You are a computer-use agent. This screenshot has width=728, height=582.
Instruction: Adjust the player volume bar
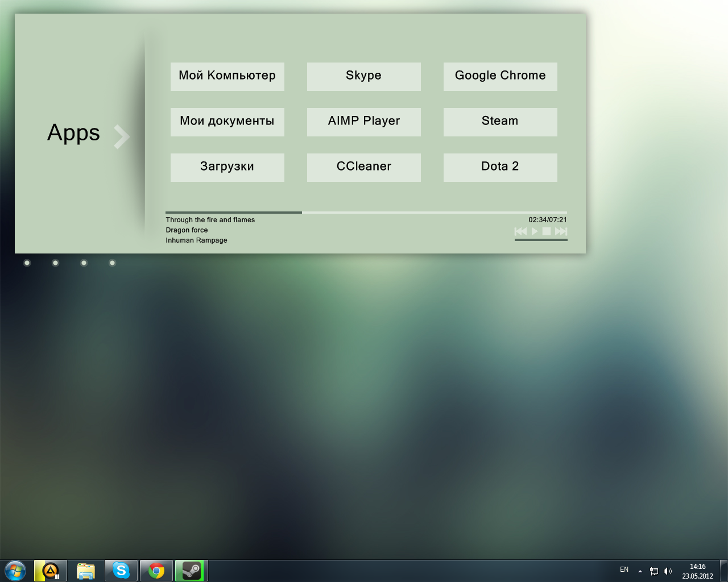coord(541,240)
